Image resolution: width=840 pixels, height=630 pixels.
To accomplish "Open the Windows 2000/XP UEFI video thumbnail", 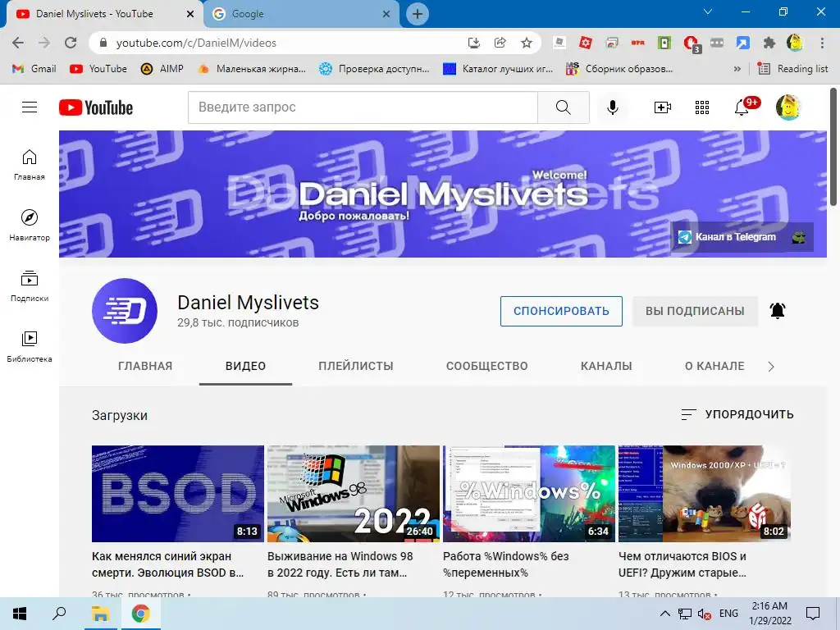I will (x=705, y=493).
